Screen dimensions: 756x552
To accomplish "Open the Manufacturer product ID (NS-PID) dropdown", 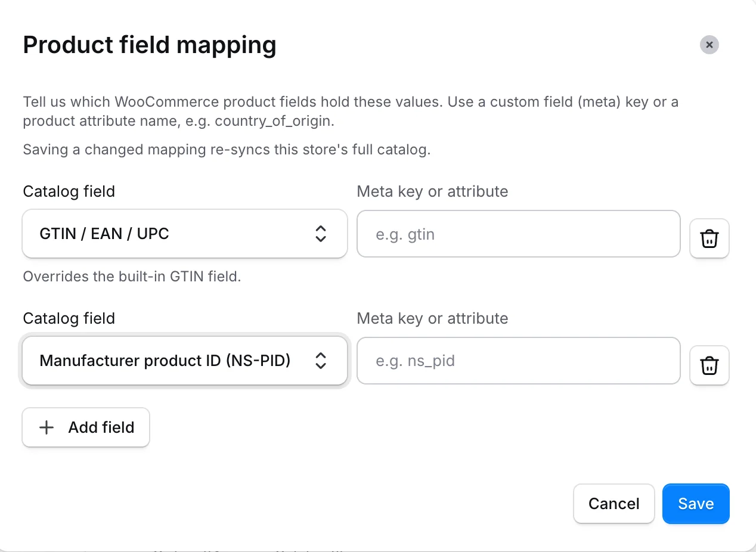I will coord(185,361).
